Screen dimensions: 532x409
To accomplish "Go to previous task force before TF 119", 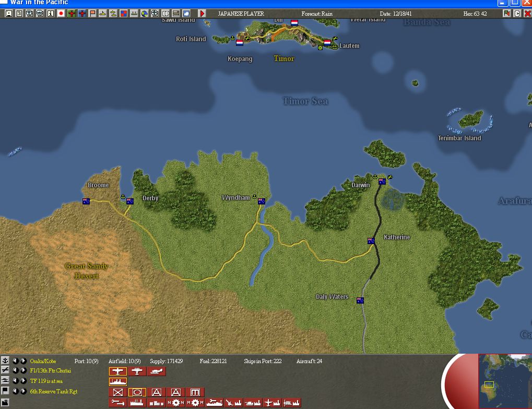I will [16, 380].
